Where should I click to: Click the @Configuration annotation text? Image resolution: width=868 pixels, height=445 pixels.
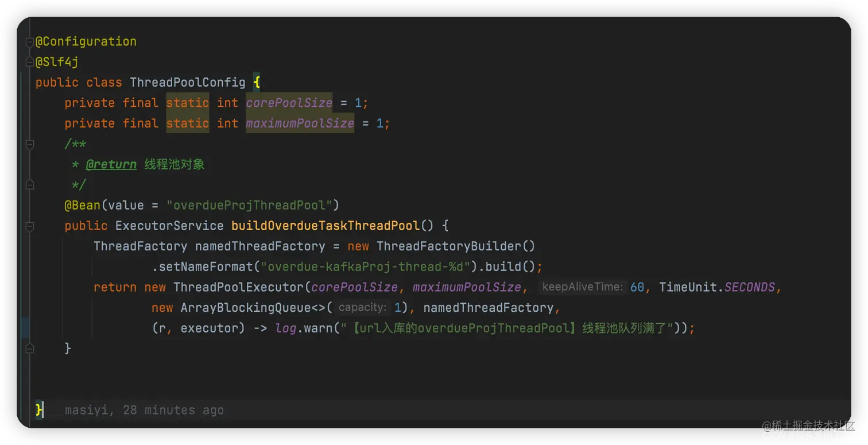pos(86,41)
